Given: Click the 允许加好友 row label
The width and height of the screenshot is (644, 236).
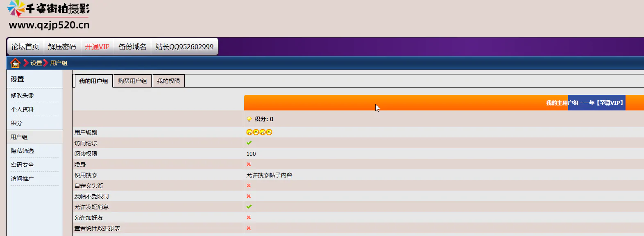Looking at the screenshot, I should [88, 218].
